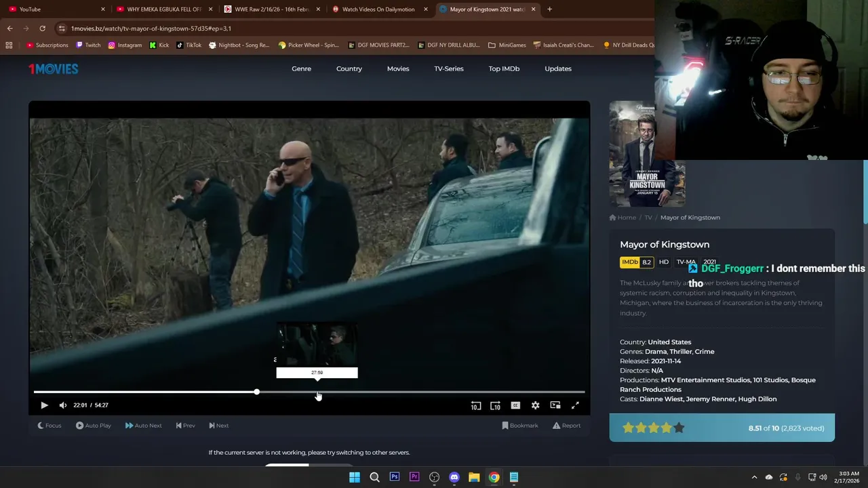Open the Jeremy Renner cast link
The height and width of the screenshot is (488, 868).
coord(710,399)
